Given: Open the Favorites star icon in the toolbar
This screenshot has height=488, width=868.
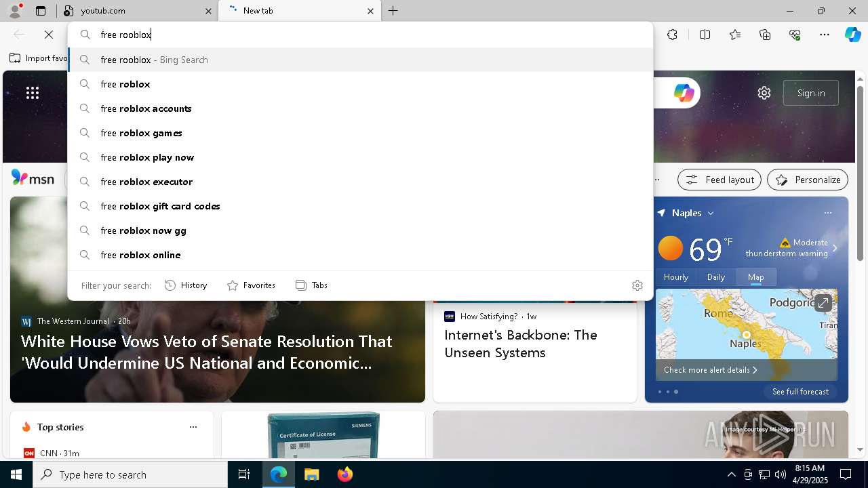Looking at the screenshot, I should coord(735,35).
